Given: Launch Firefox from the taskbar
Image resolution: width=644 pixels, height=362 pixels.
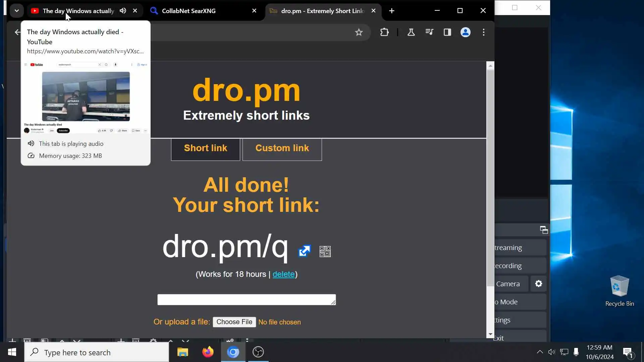Looking at the screenshot, I should click(208, 352).
